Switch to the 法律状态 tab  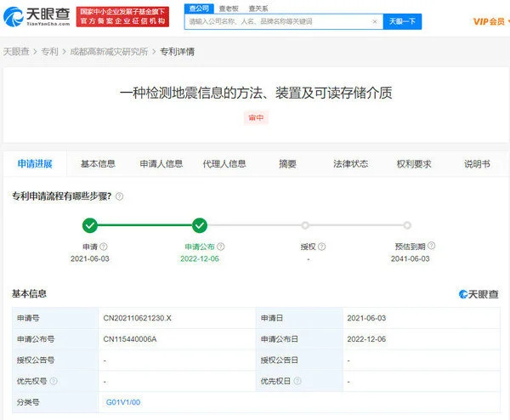click(x=350, y=164)
